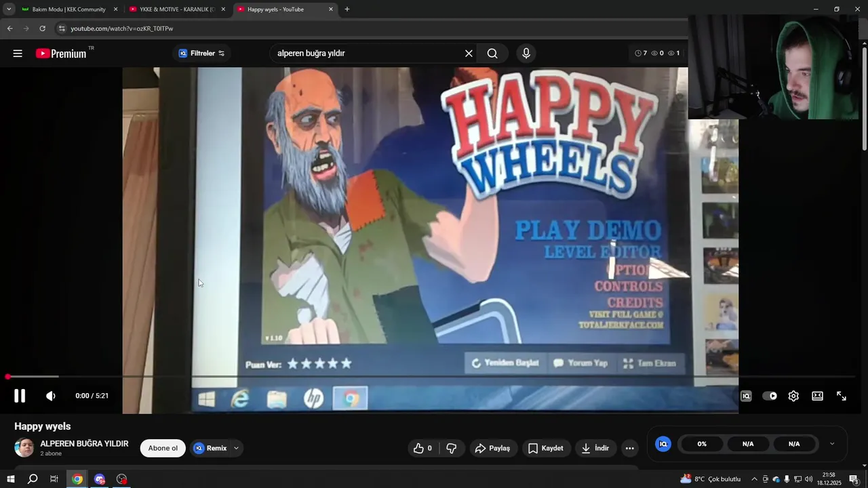Open Windows taskbar search

coord(33,479)
